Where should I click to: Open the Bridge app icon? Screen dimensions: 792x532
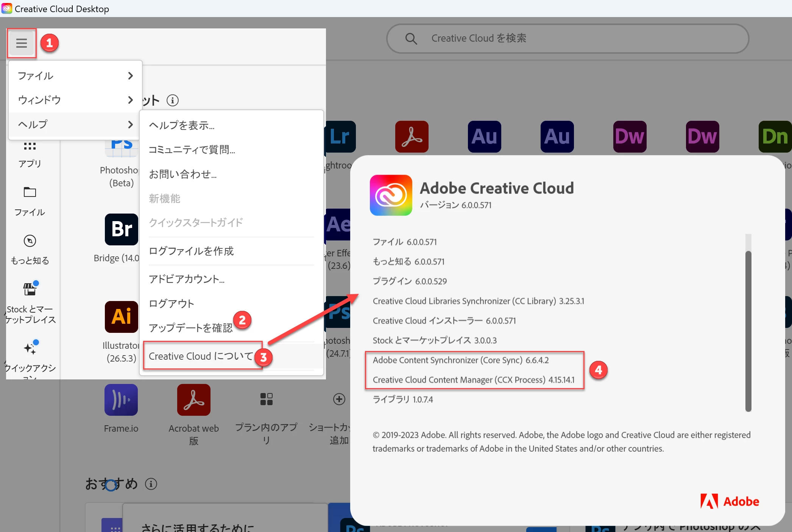(x=121, y=229)
